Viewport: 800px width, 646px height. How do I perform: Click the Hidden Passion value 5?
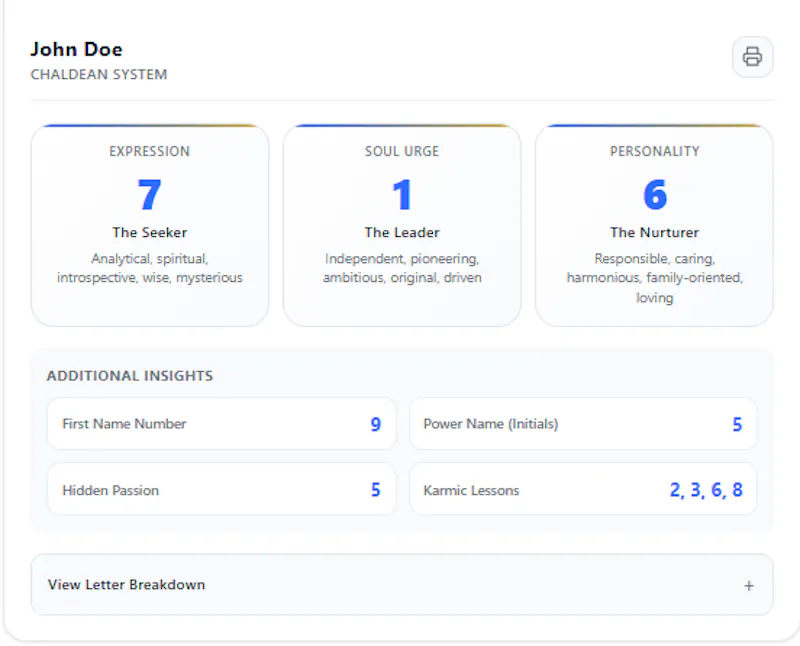376,490
